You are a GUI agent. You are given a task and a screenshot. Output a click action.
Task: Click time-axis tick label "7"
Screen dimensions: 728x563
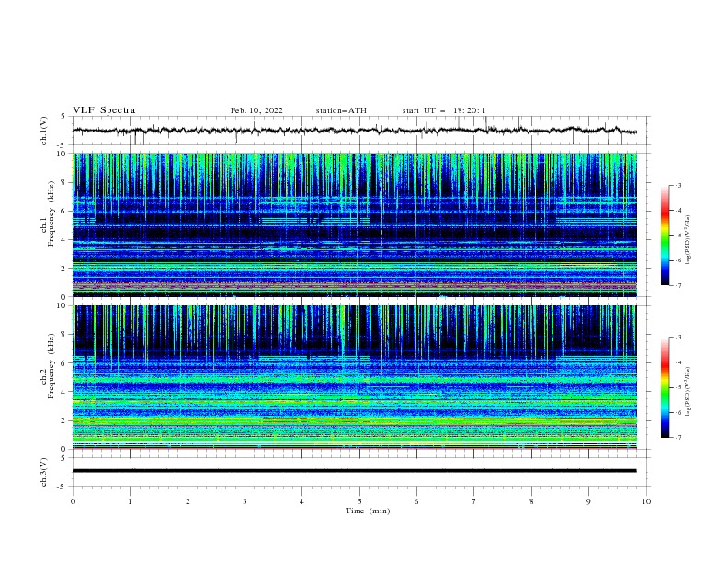[x=474, y=501]
